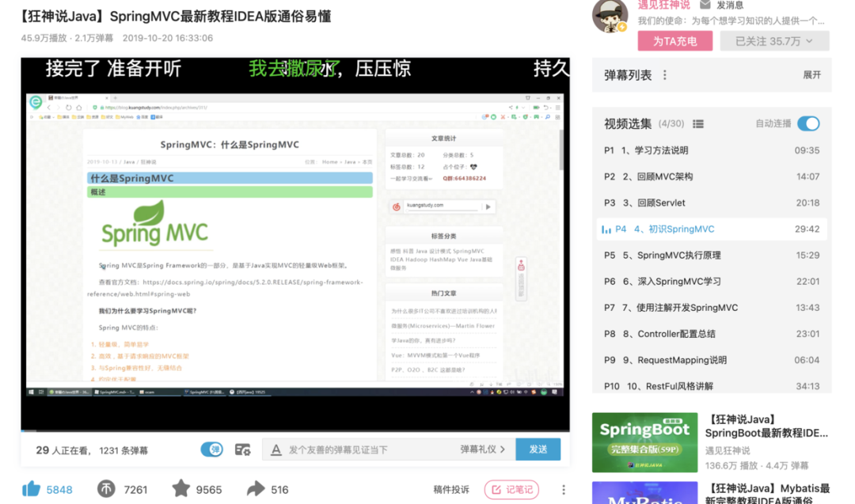Screen dimensions: 855x504
Task: Select P4 初识SpringMVC episode
Action: coord(712,229)
